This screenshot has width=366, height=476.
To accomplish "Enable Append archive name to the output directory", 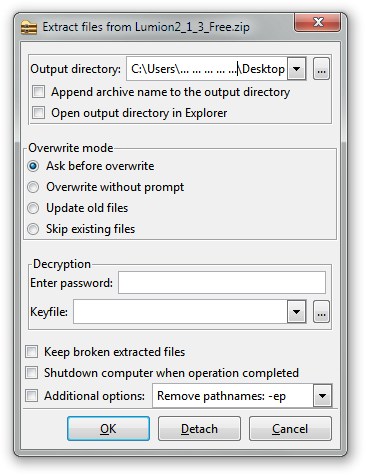I will click(39, 92).
